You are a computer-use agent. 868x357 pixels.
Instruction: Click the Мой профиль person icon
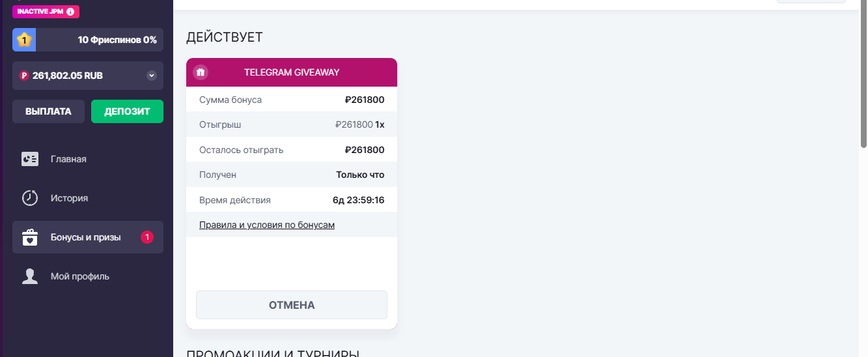click(30, 276)
